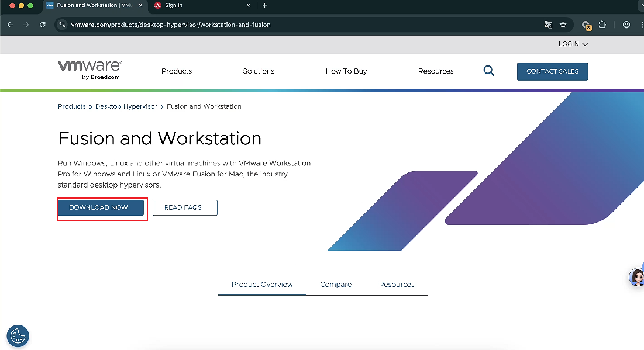Open the extension icon with badge 8
Screen dimensions: 644x350
point(586,25)
